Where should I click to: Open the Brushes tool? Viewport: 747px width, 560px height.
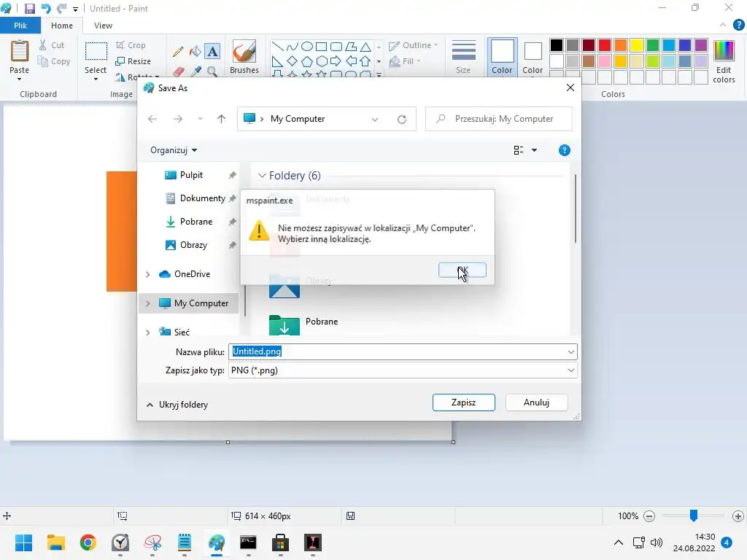point(244,57)
